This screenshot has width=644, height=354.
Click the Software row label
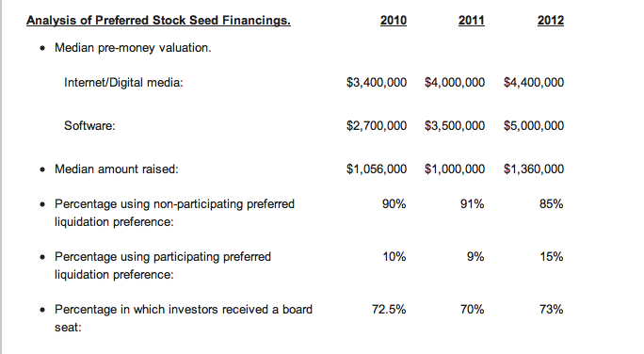(89, 125)
